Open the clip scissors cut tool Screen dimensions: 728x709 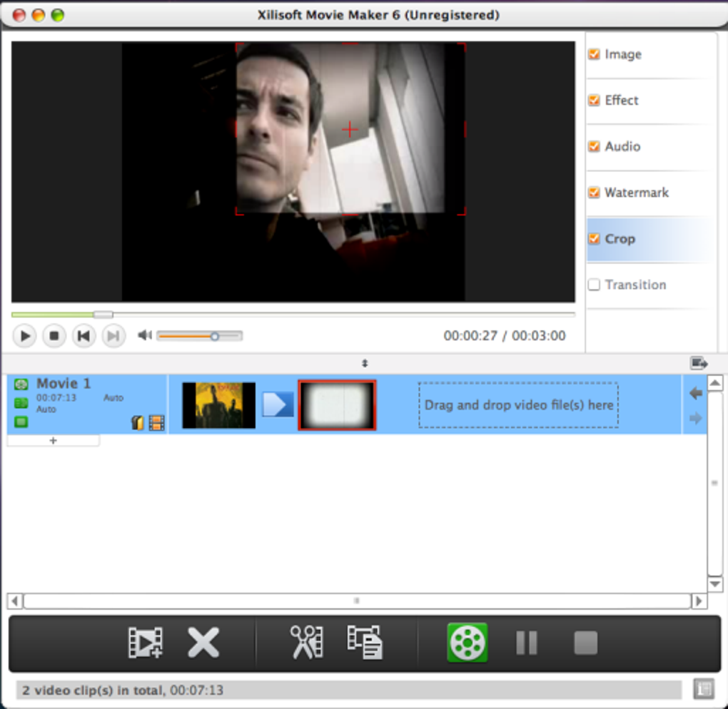(306, 643)
